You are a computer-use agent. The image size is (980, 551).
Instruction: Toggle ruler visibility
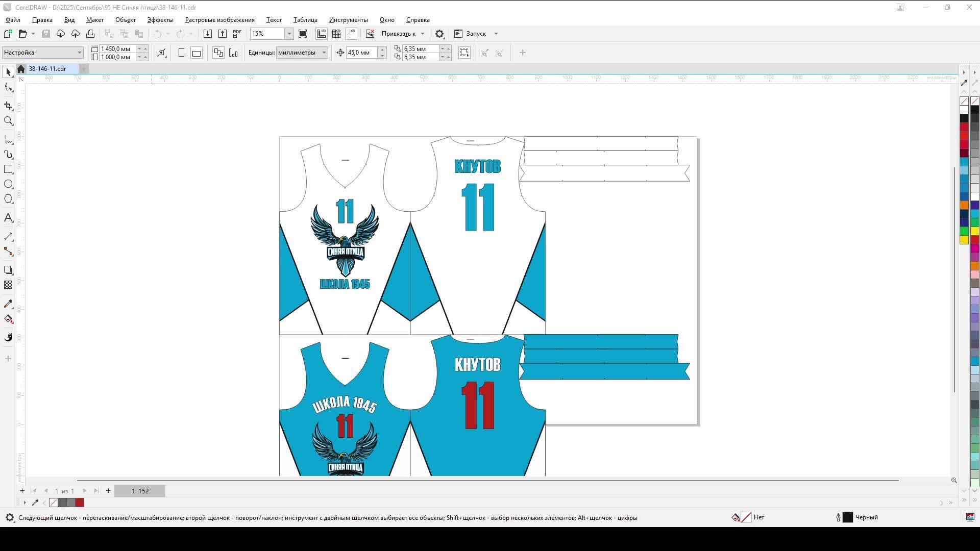322,33
